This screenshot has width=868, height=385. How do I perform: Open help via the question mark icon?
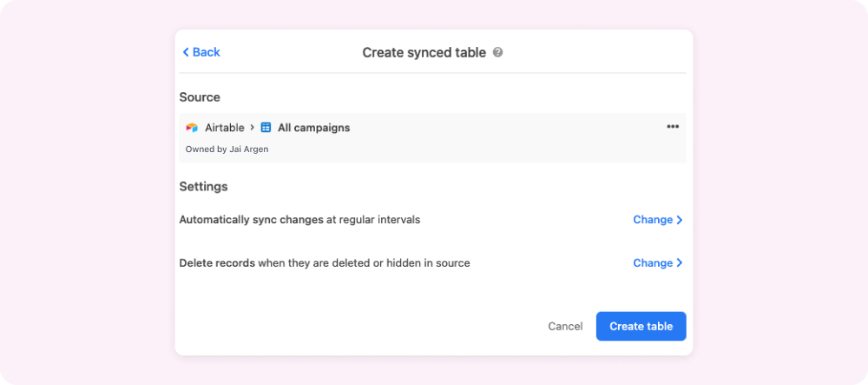(498, 52)
